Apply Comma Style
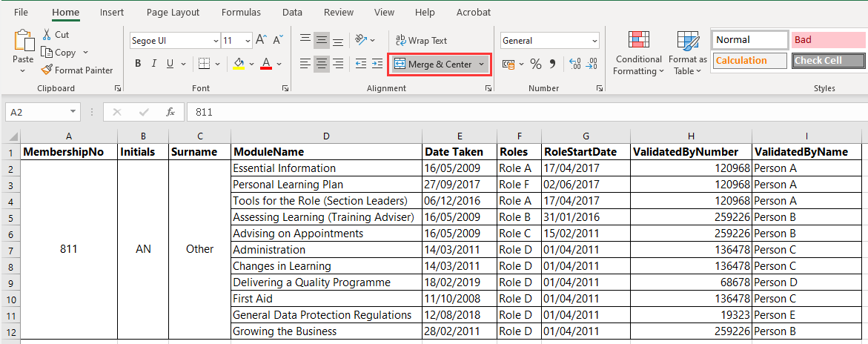The image size is (868, 344). point(552,64)
